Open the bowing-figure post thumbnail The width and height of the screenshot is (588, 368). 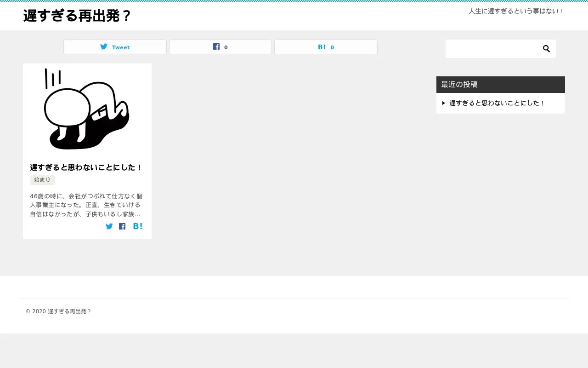[87, 109]
